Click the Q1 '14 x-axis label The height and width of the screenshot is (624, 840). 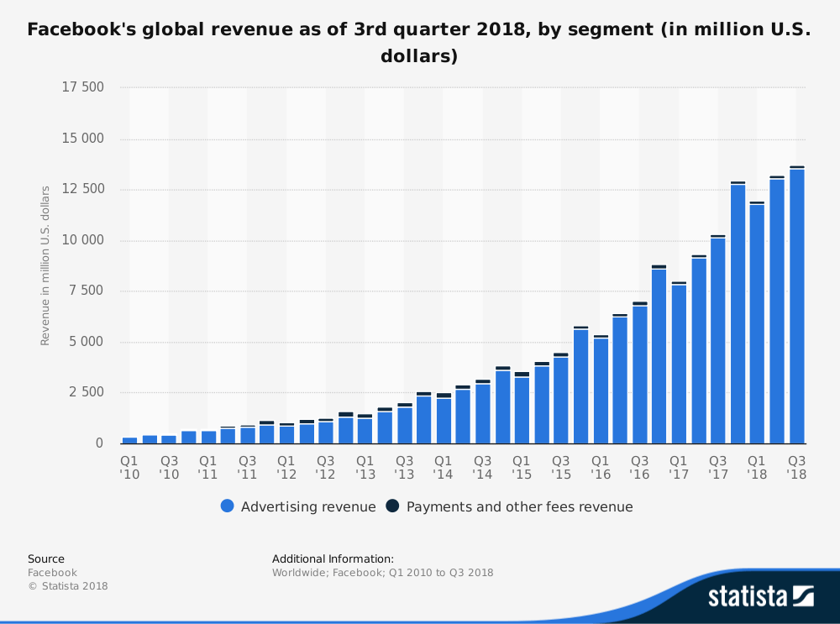444,468
